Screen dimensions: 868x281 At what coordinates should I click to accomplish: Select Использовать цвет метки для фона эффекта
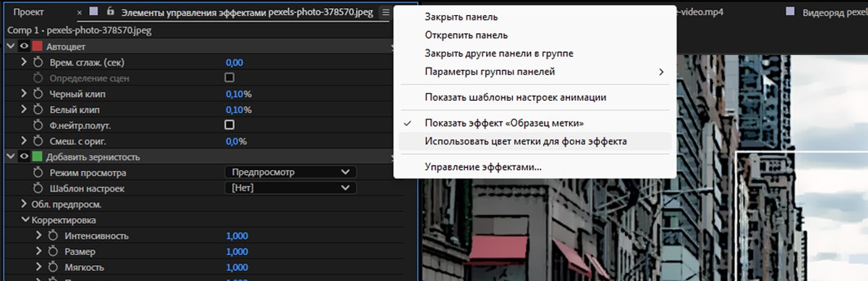pyautogui.click(x=535, y=141)
